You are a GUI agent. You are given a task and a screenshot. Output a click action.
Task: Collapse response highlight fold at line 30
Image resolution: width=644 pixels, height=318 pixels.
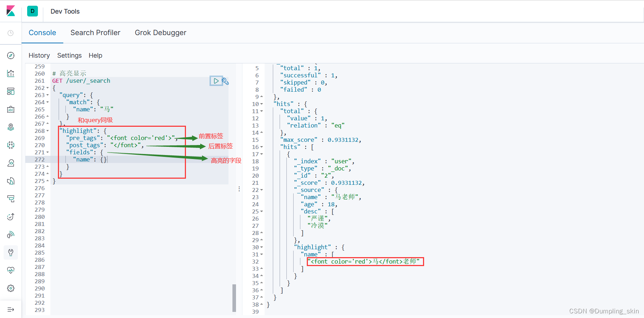[261, 247]
